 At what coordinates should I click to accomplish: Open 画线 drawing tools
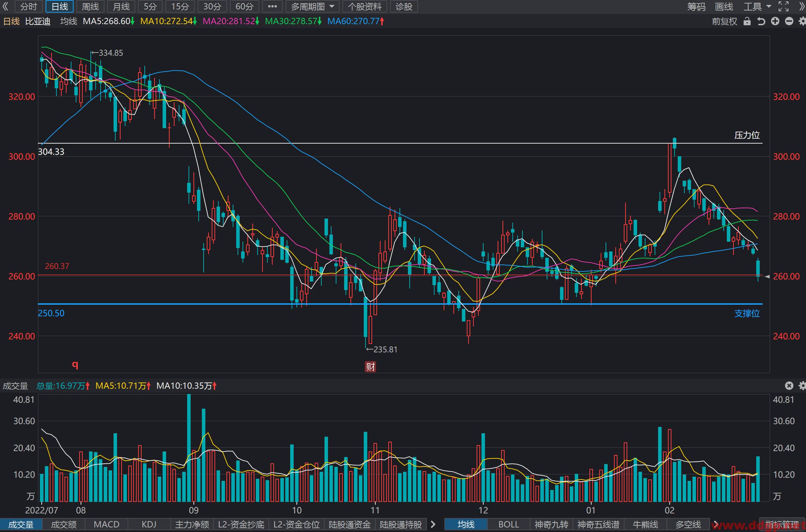(x=724, y=6)
